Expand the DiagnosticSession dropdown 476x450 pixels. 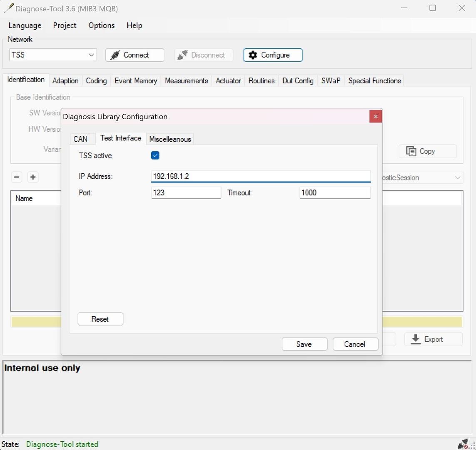[x=457, y=178]
